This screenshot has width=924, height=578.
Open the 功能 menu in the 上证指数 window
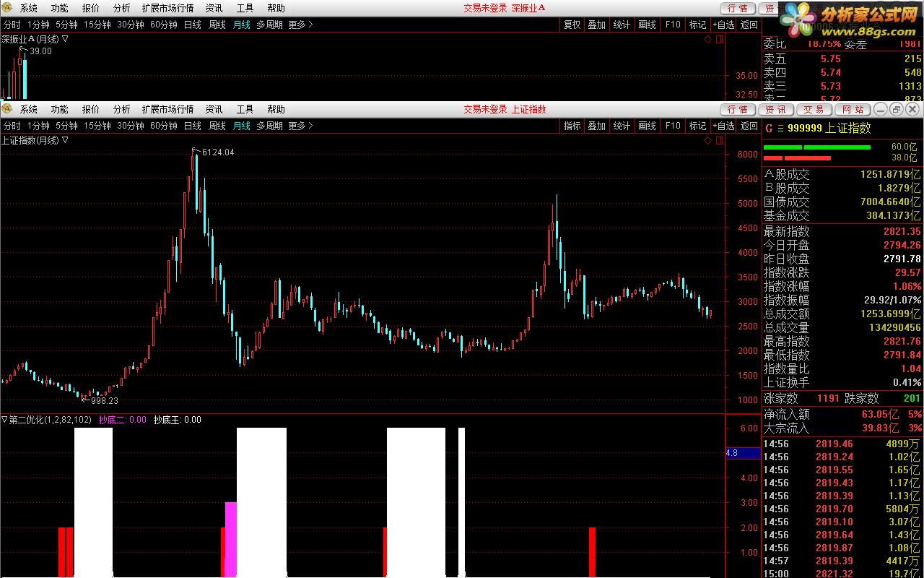pos(59,109)
